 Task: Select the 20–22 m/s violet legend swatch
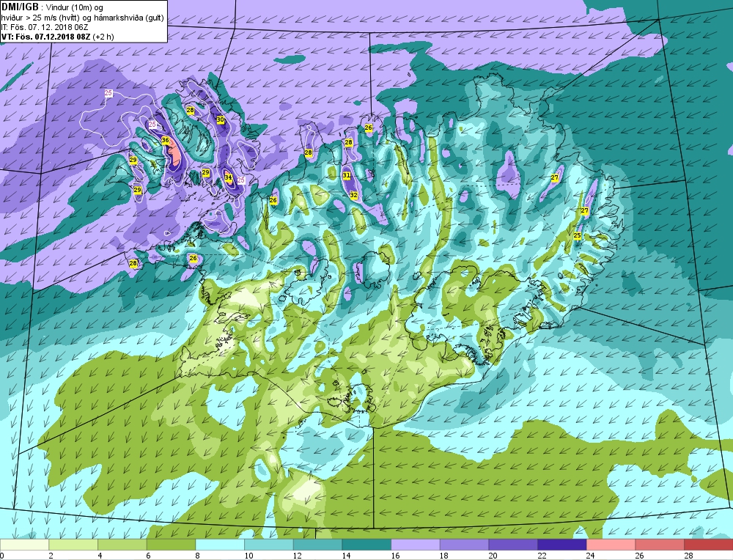(513, 545)
